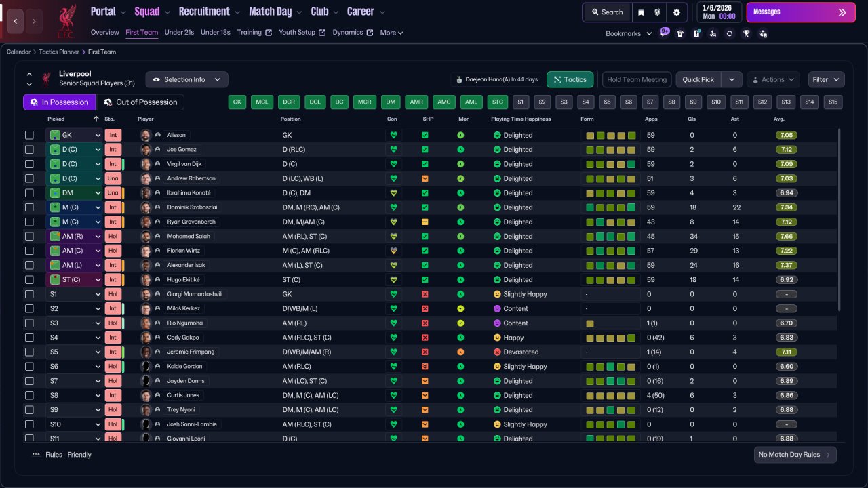The height and width of the screenshot is (488, 868).
Task: Click the Hold Team Meeting button
Action: [x=637, y=79]
